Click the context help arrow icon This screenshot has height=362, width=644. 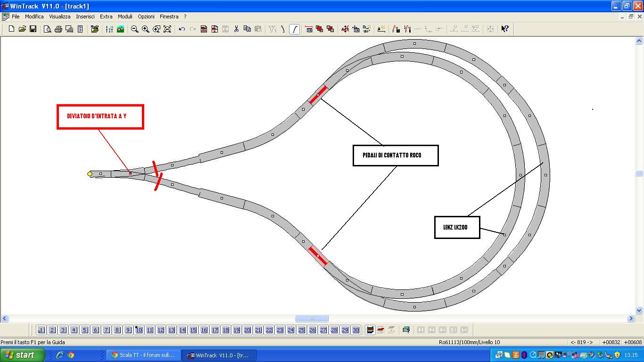[505, 29]
